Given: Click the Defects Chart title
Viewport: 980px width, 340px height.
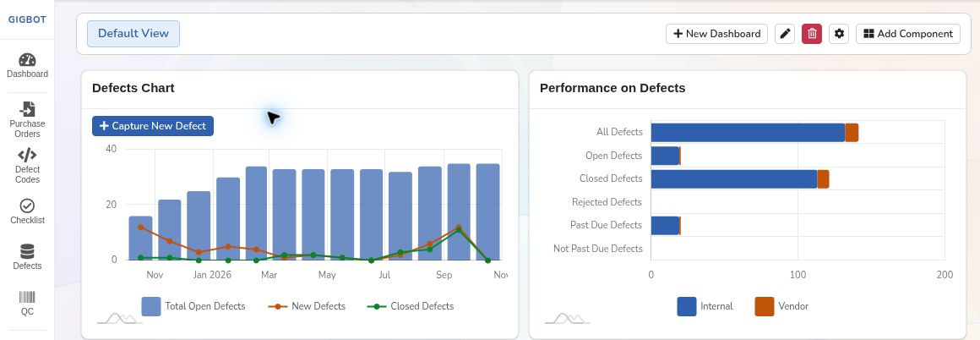Looking at the screenshot, I should coord(133,88).
